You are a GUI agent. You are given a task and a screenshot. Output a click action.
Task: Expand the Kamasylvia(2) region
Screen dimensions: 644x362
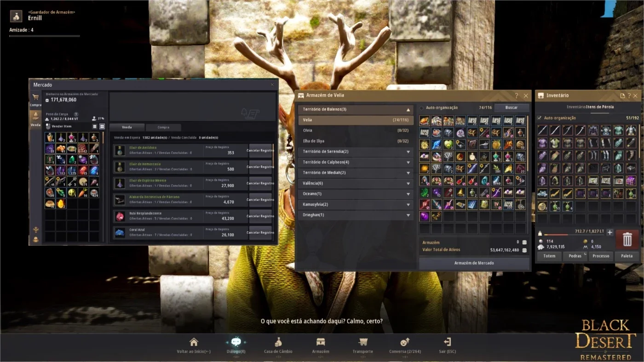(x=356, y=204)
